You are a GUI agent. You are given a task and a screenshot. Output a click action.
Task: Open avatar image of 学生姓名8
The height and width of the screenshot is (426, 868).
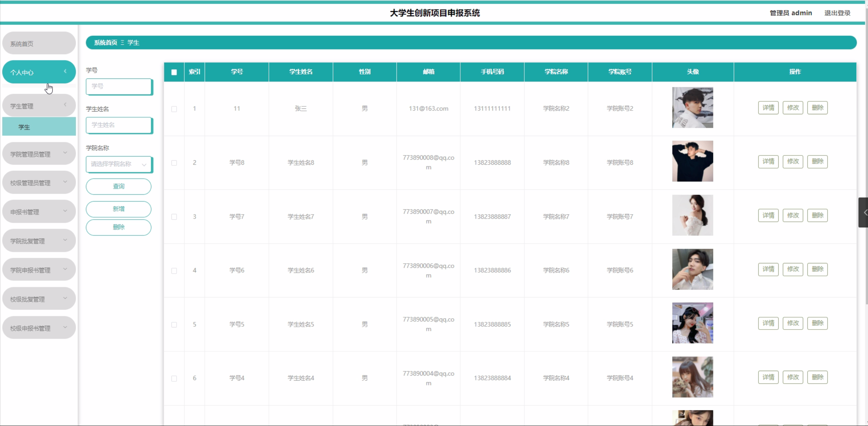tap(692, 161)
